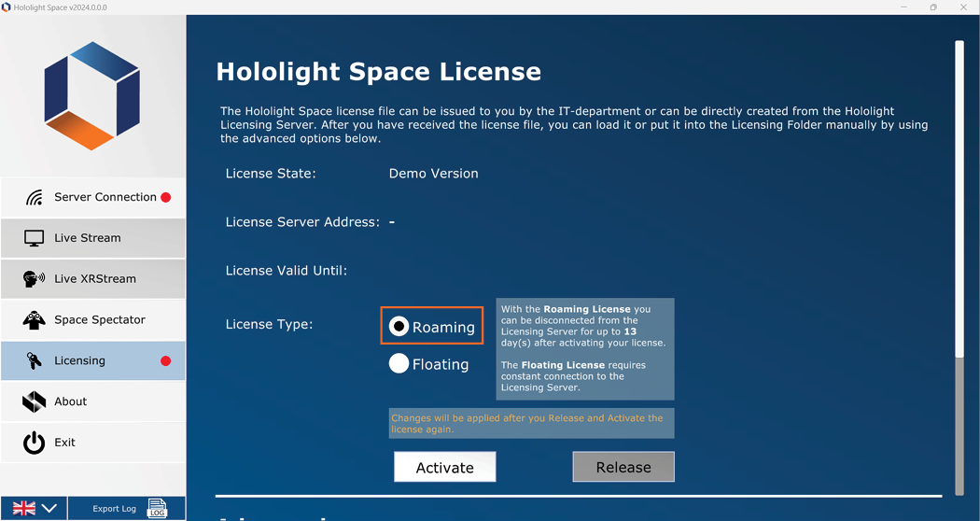Click the 'License Valid Until:' label
Viewport: 980px width, 521px height.
pyautogui.click(x=287, y=271)
